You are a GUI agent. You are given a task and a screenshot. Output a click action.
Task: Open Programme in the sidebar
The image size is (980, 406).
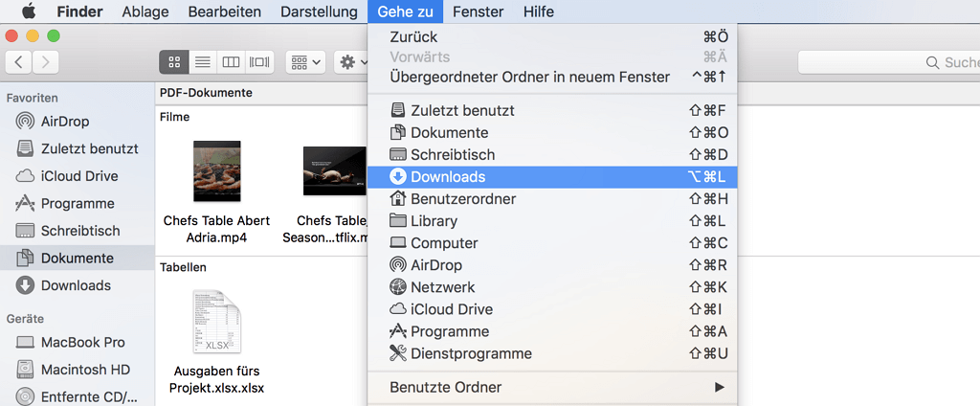[77, 203]
